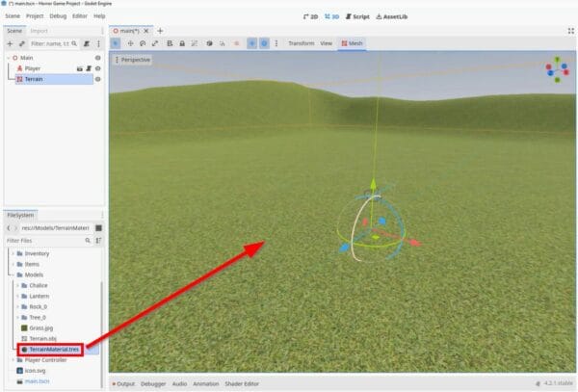
Task: Open the Project menu
Action: tap(35, 16)
